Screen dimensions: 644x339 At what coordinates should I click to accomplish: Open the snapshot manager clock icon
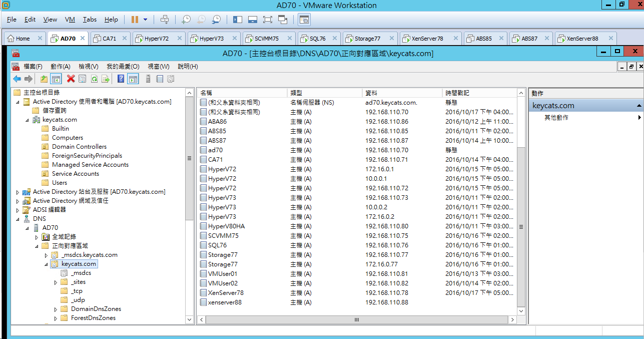(216, 20)
